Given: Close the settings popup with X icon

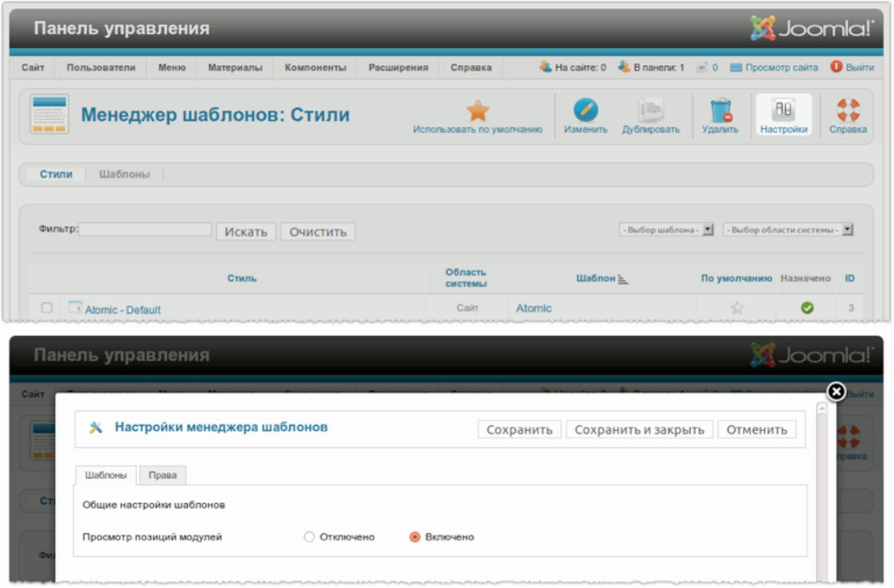Looking at the screenshot, I should pyautogui.click(x=836, y=392).
